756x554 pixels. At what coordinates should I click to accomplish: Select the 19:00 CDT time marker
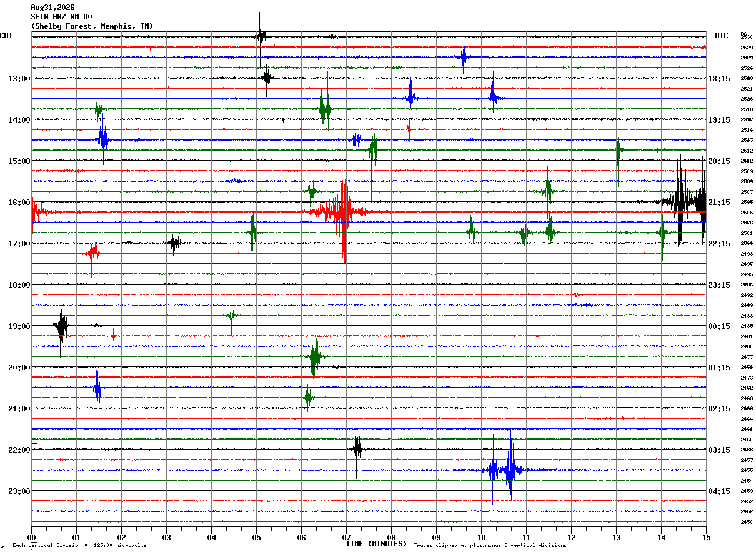[x=19, y=326]
